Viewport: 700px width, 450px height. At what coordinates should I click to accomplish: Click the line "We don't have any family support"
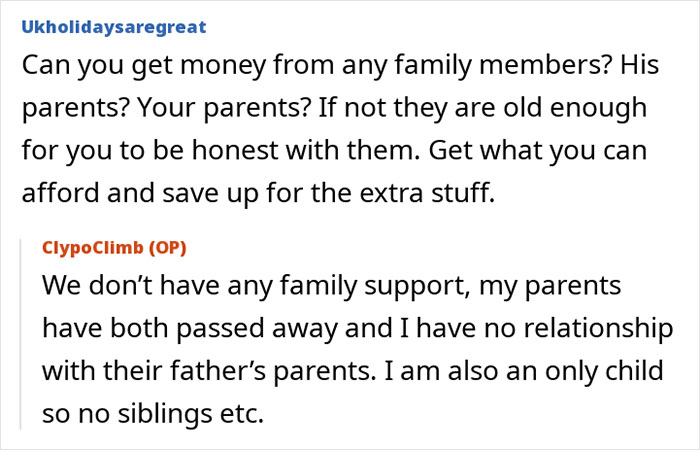click(330, 287)
